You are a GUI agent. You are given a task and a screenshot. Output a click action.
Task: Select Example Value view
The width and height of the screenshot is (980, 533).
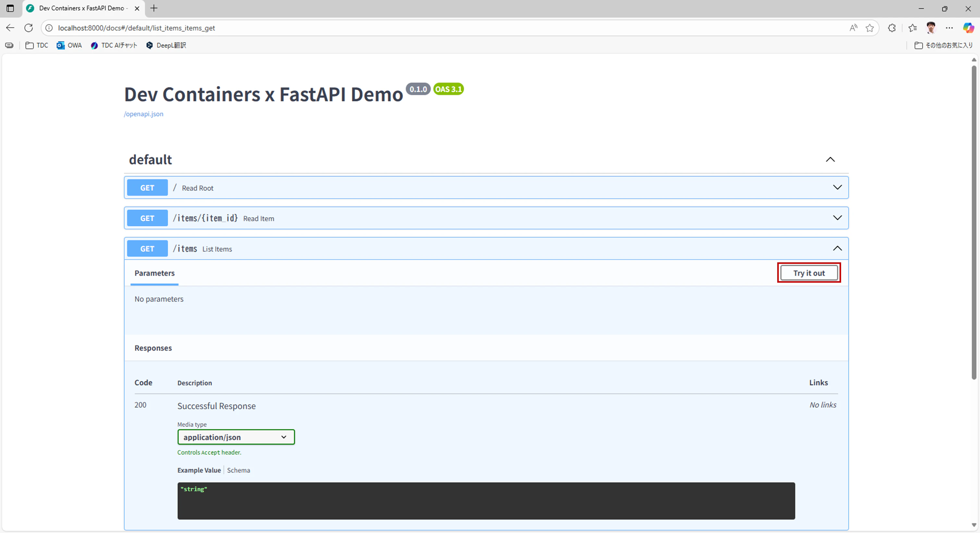199,470
